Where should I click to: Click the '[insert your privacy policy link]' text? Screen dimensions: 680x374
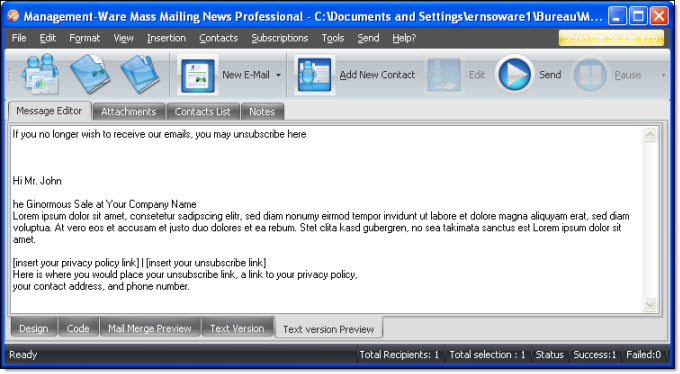(76, 263)
